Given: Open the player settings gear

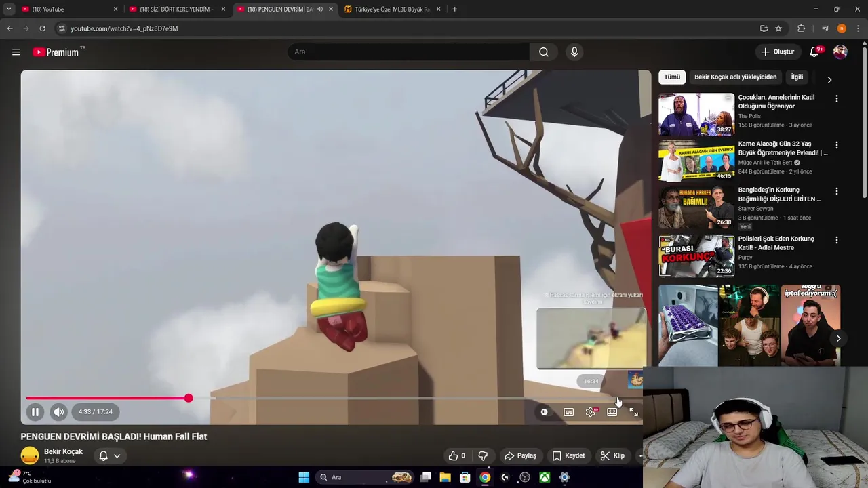Looking at the screenshot, I should 591,412.
